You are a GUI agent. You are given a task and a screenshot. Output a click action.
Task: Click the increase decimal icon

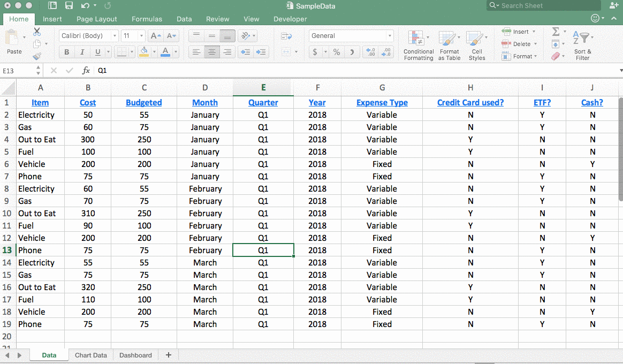pyautogui.click(x=371, y=52)
